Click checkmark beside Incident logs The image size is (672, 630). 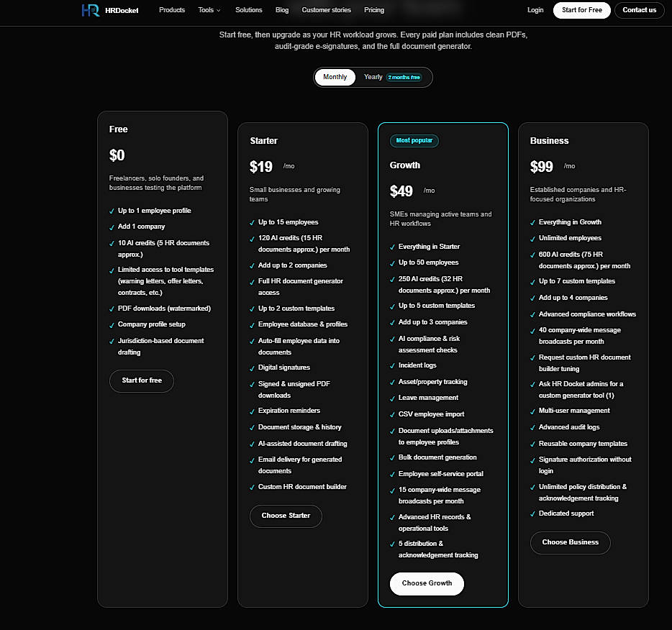(392, 366)
